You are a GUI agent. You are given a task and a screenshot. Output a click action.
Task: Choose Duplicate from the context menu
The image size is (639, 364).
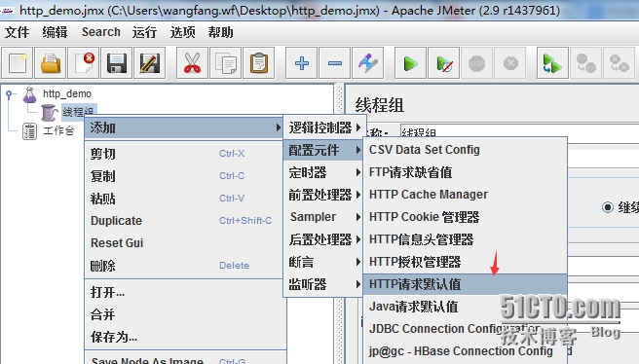(x=184, y=221)
